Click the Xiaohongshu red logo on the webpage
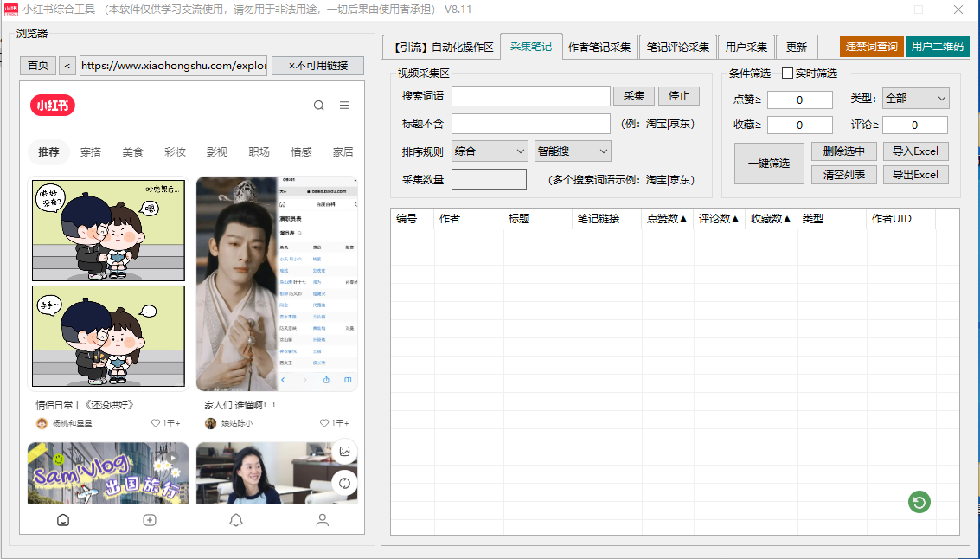The image size is (980, 559). click(55, 106)
